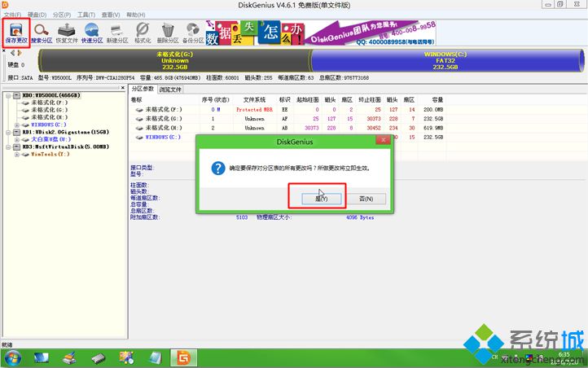The width and height of the screenshot is (588, 368).
Task: Click the 619.9MB capacity cell
Action: coord(433,128)
